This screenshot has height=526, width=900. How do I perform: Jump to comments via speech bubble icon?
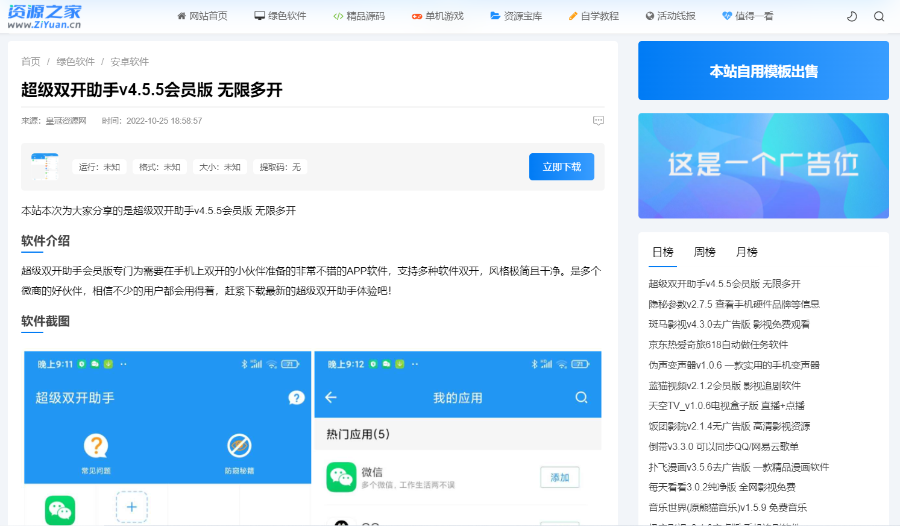click(598, 121)
